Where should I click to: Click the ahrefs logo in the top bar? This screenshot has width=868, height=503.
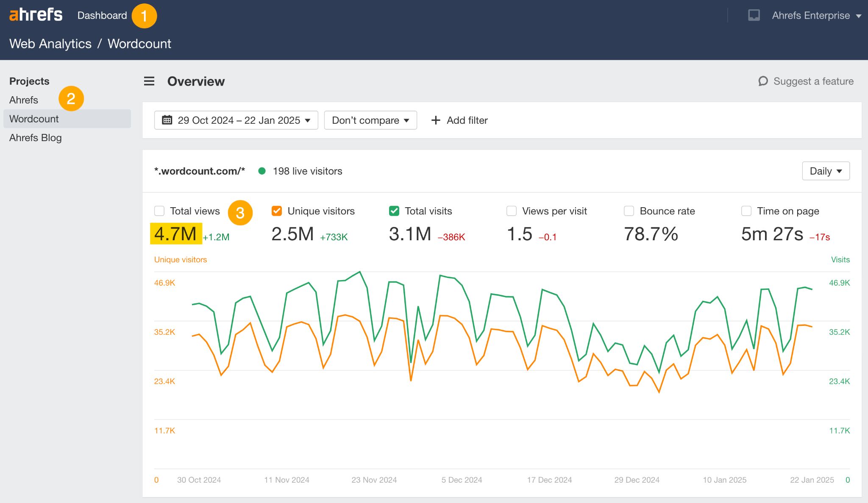pyautogui.click(x=36, y=14)
